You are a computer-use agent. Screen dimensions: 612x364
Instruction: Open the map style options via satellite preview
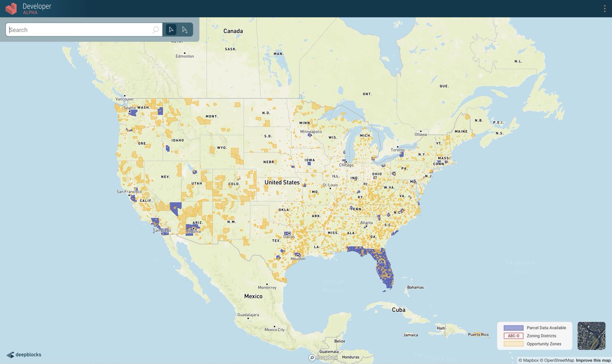tap(591, 336)
